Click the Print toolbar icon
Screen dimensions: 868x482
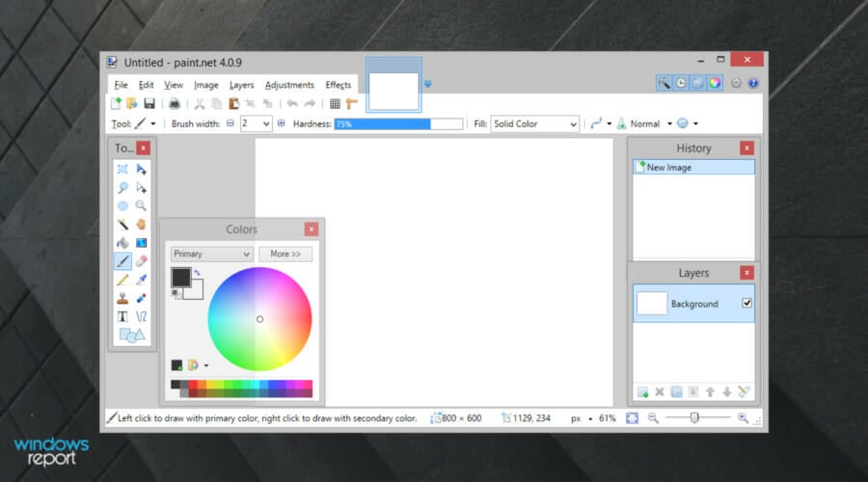point(175,103)
